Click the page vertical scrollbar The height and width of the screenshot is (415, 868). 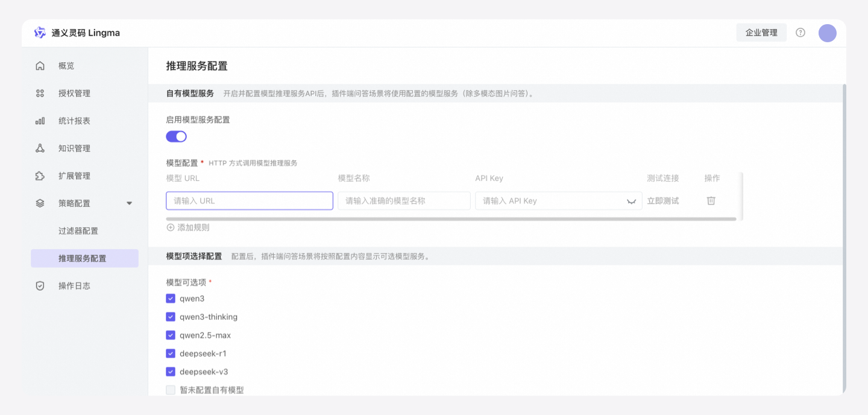[844, 238]
